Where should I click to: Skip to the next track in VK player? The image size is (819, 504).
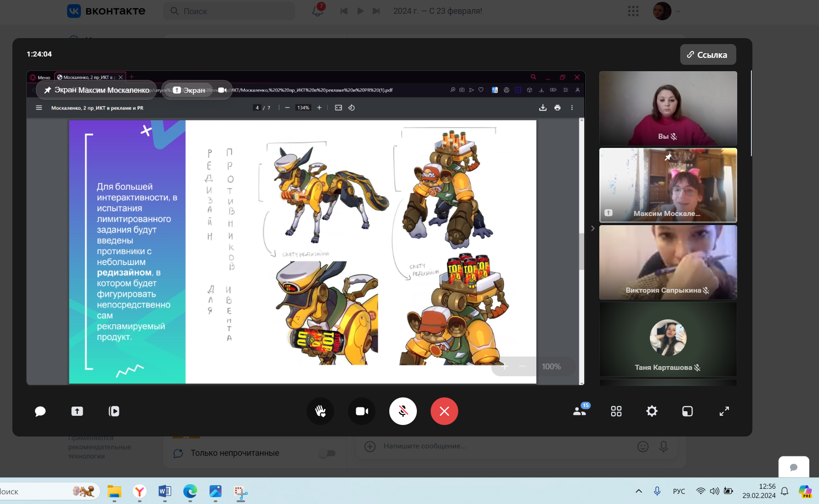click(x=376, y=11)
